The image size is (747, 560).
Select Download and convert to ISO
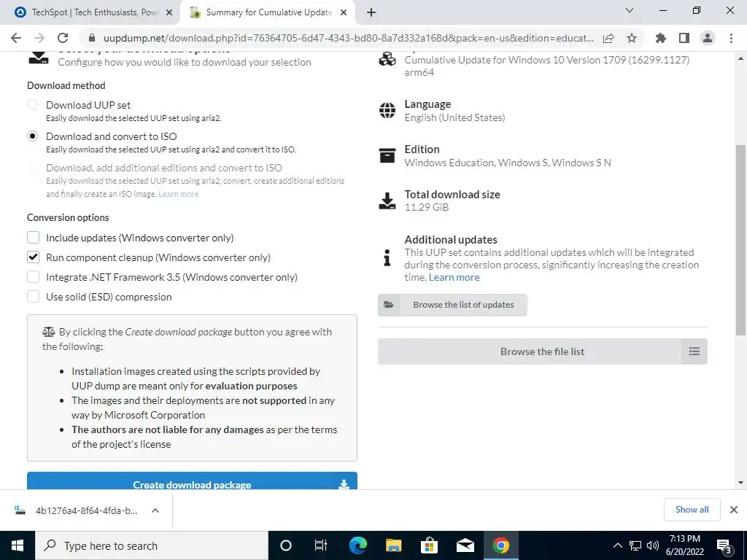(32, 136)
